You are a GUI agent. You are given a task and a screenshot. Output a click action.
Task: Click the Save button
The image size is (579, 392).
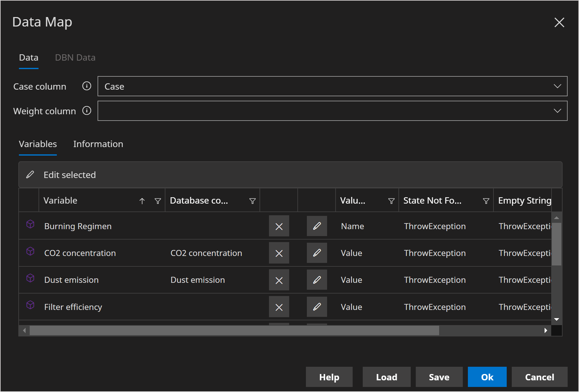click(439, 377)
